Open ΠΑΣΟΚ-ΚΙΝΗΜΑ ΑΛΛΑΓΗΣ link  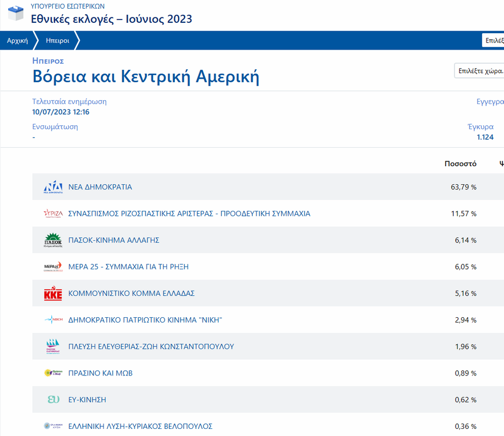tap(114, 240)
